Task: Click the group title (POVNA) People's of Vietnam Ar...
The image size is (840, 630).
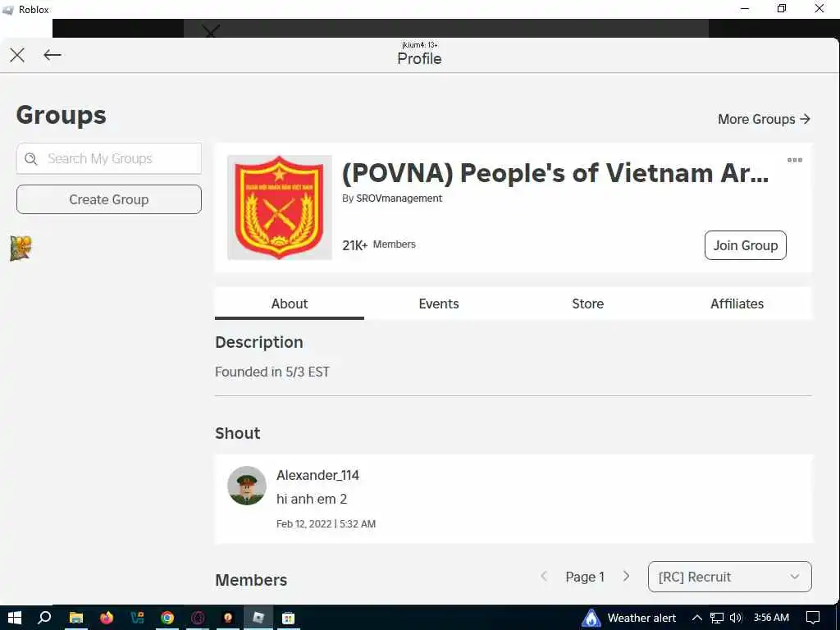Action: [x=555, y=173]
